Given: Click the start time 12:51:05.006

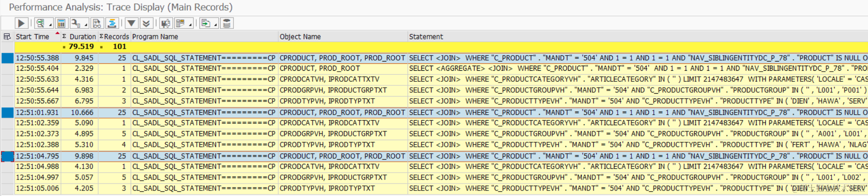Looking at the screenshot, I should 38,188.
